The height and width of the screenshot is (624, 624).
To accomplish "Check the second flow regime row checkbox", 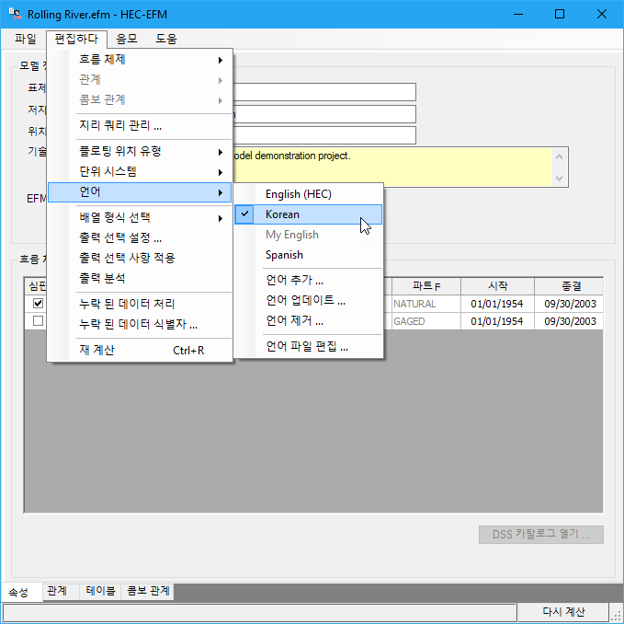I will click(38, 321).
